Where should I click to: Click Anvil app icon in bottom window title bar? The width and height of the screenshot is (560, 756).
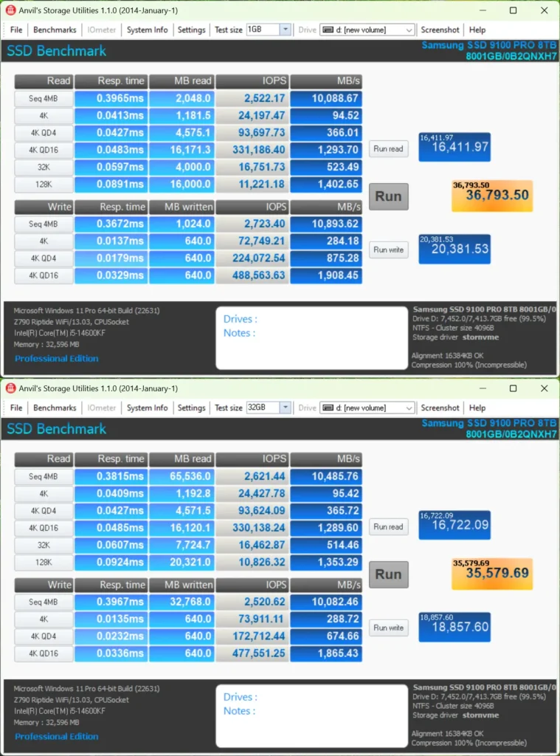tap(10, 388)
